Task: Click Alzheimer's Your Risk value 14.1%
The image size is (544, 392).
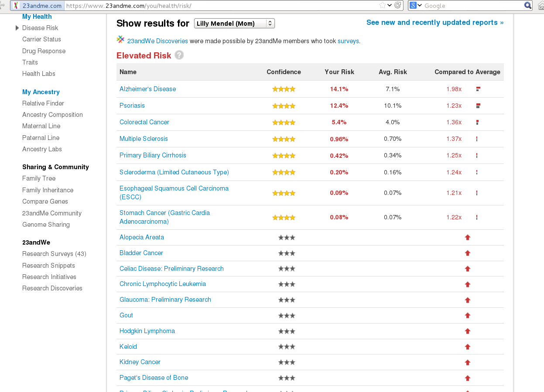Action: click(x=339, y=89)
